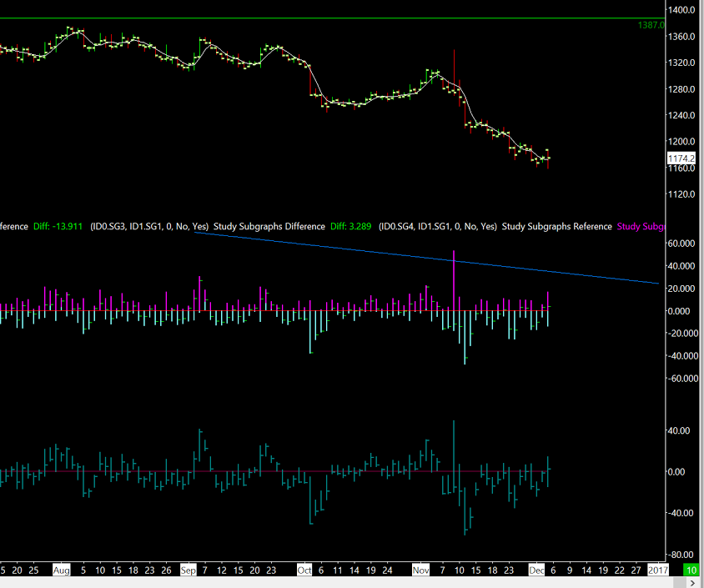This screenshot has width=704, height=588.
Task: Click the 20.000 value on the study scale
Action: tap(681, 289)
